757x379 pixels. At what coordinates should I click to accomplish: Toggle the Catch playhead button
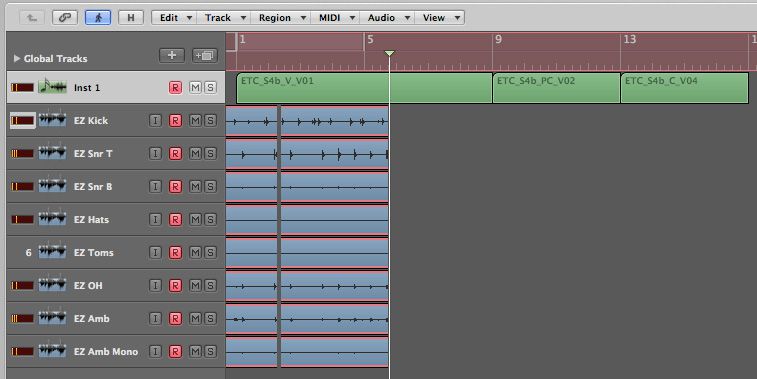pos(98,18)
